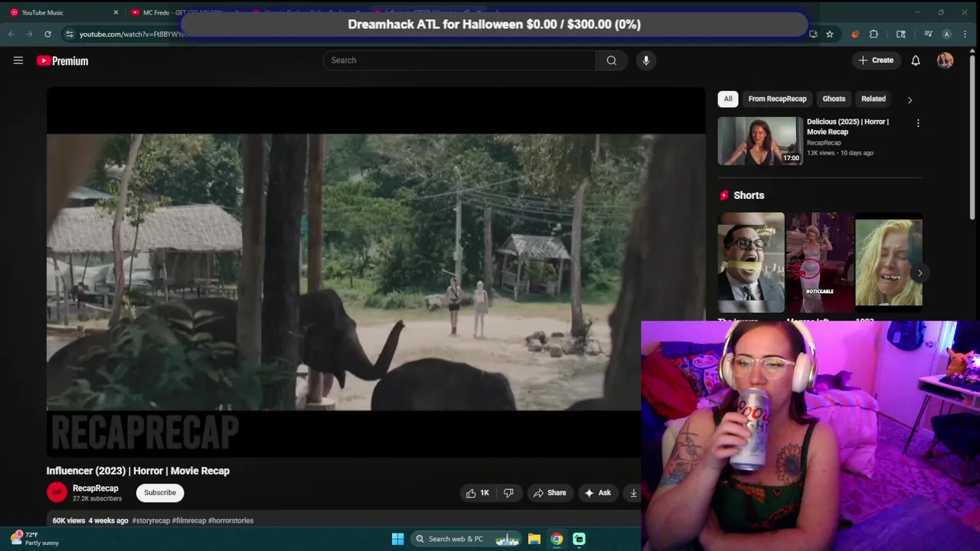Go forward in browser history
Viewport: 980px width, 551px height.
[x=29, y=34]
